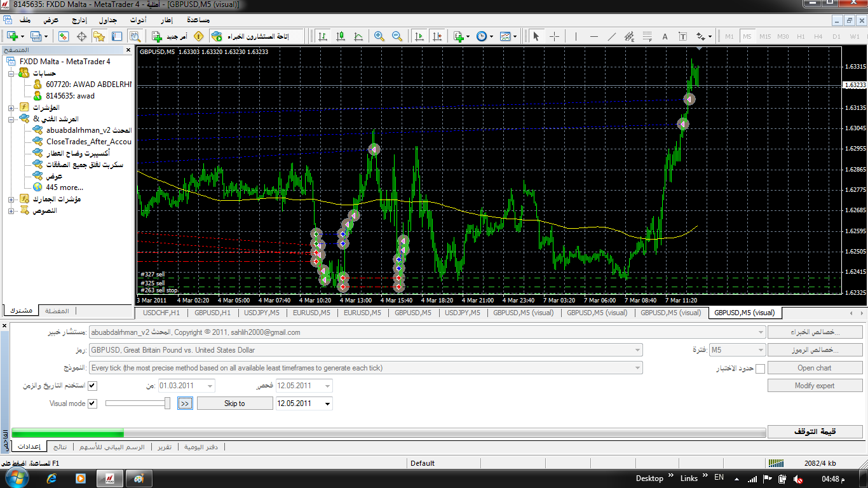This screenshot has height=488, width=868.
Task: Open the 01.03.2011 from-date dropdown
Action: tap(210, 386)
